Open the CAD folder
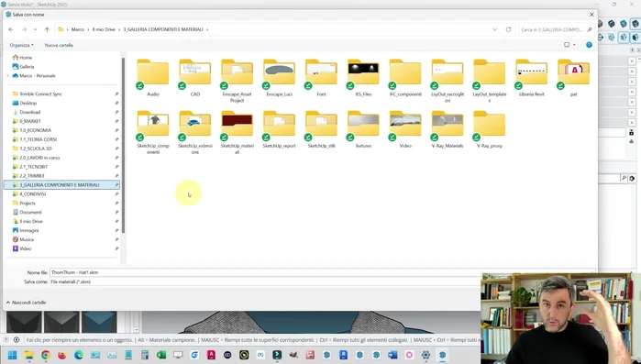Viewport: 641px width, 364px height. click(195, 78)
